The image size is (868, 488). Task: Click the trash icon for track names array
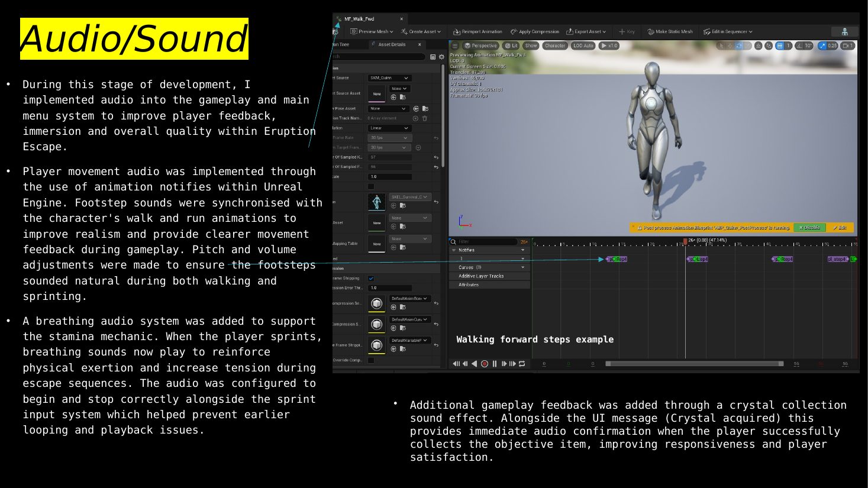[424, 118]
